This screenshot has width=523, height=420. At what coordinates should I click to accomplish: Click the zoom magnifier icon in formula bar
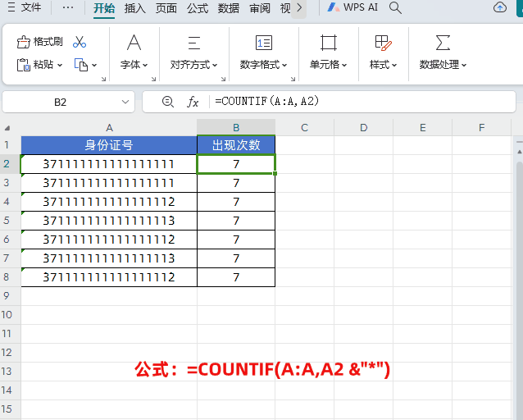168,102
